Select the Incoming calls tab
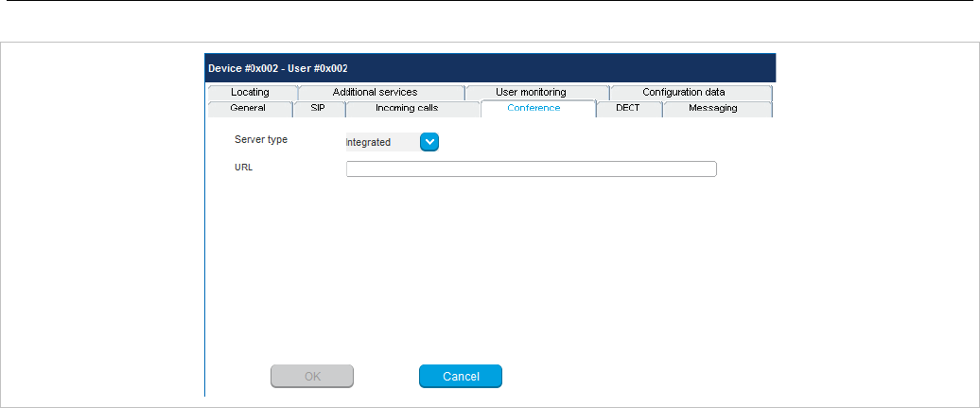 pyautogui.click(x=412, y=109)
